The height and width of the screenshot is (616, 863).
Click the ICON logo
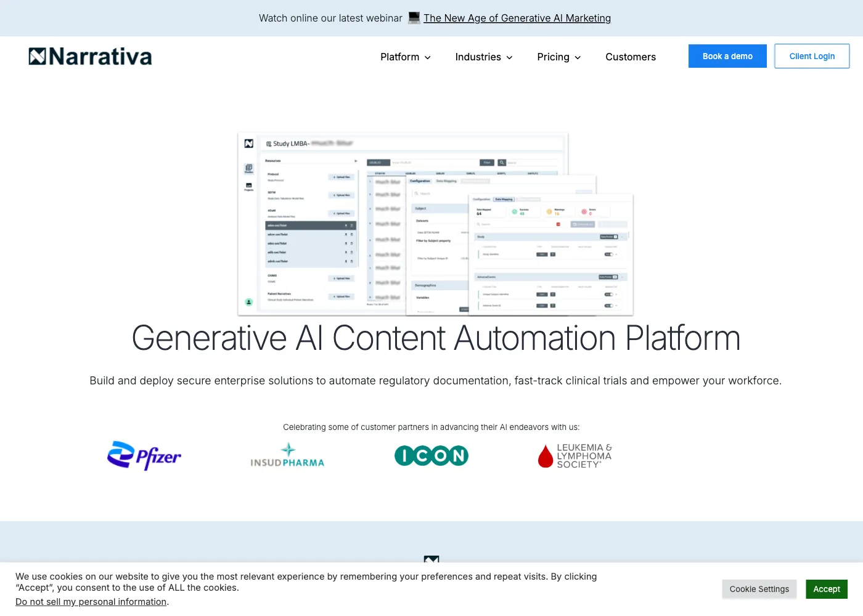click(x=431, y=455)
